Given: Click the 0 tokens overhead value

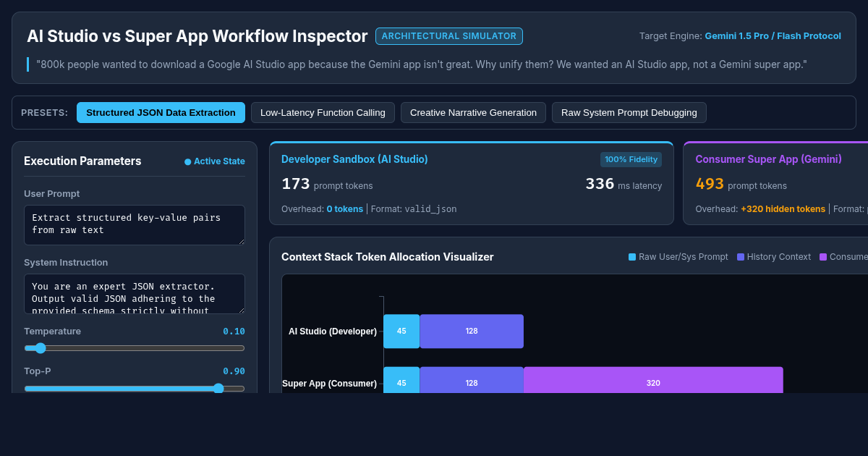Looking at the screenshot, I should pyautogui.click(x=345, y=208).
